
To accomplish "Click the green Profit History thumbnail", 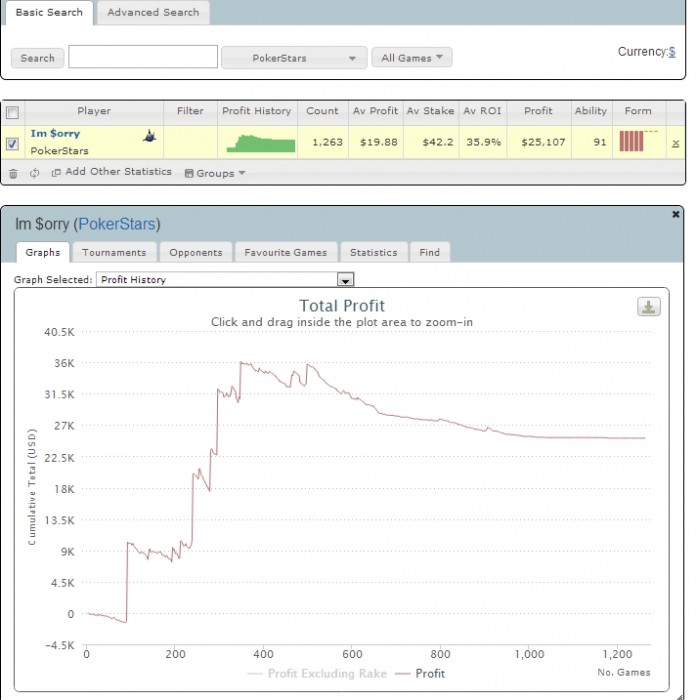I will click(261, 143).
